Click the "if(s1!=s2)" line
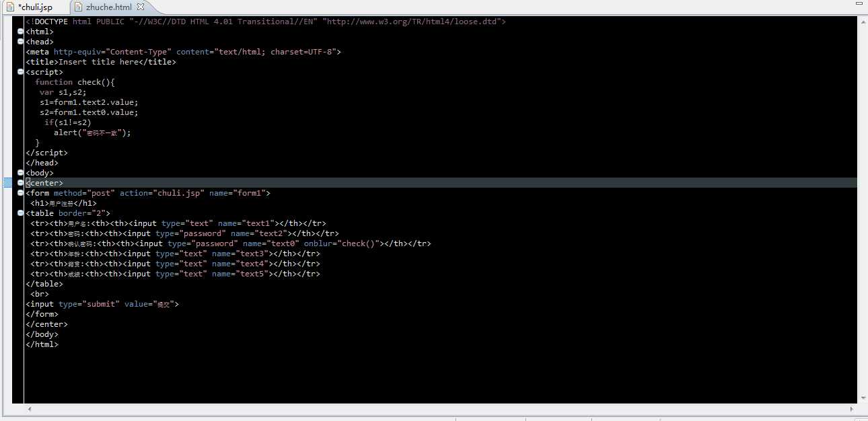Viewport: 868px width, 421px height. tap(68, 122)
